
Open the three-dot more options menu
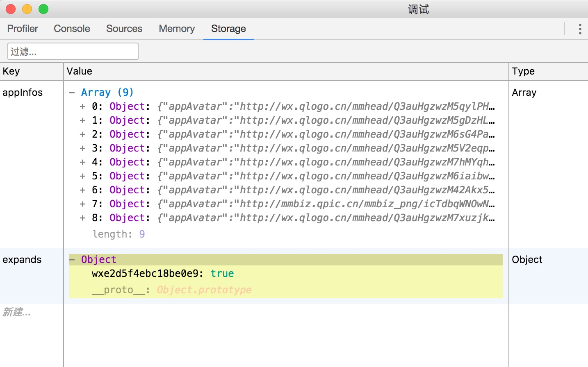[580, 29]
